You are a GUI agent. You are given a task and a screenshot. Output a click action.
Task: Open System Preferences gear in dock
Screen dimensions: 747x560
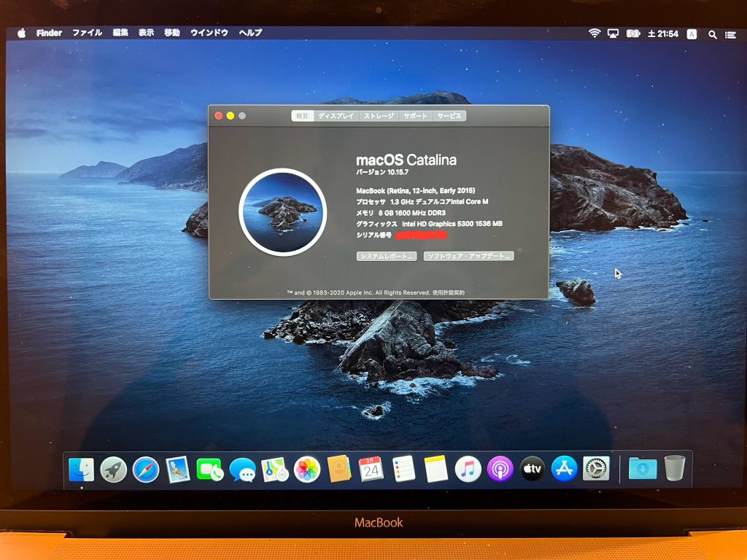(596, 469)
